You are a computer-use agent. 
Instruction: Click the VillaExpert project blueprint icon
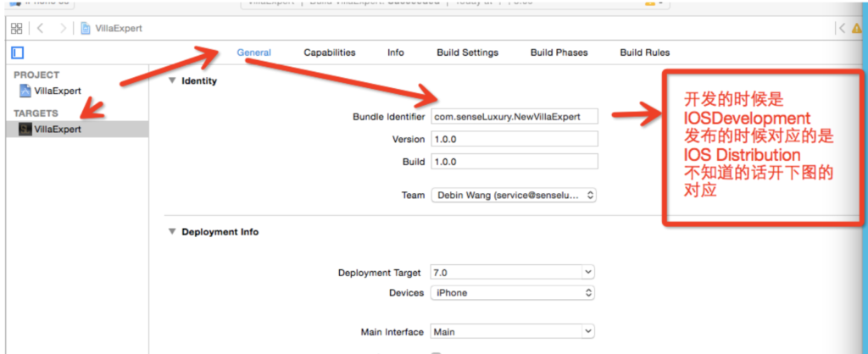pyautogui.click(x=25, y=91)
